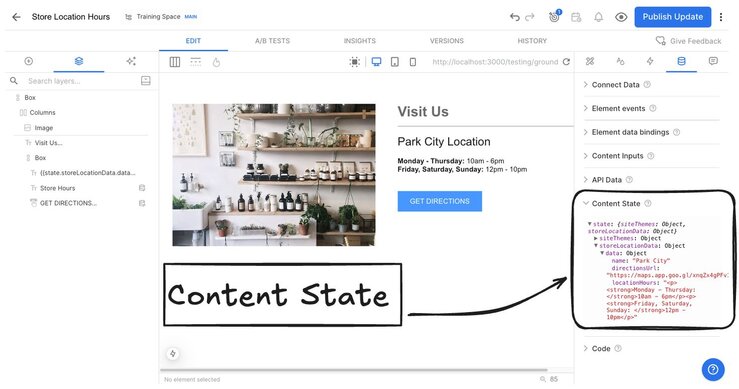Click help icon next to Content State
Image resolution: width=739 pixels, height=389 pixels.
[648, 204]
